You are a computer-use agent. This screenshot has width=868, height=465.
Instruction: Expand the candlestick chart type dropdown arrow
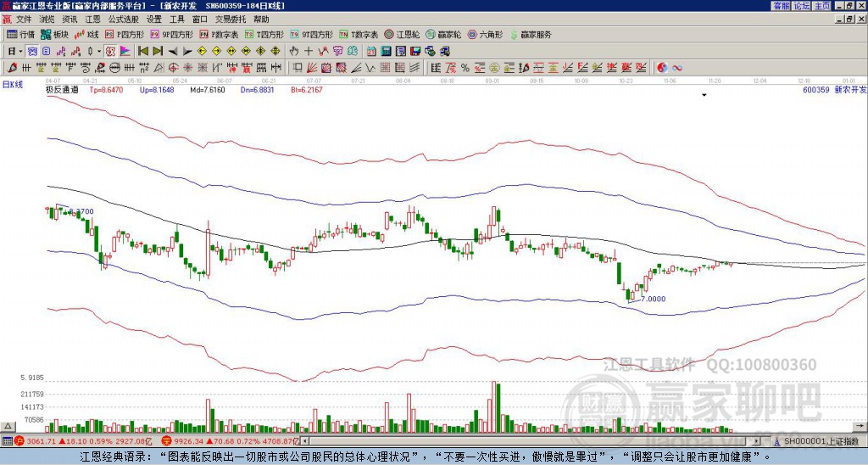(99, 52)
